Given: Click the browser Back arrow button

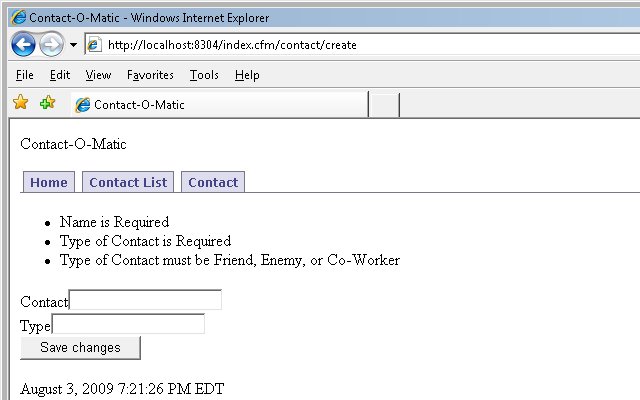Looking at the screenshot, I should (23, 44).
